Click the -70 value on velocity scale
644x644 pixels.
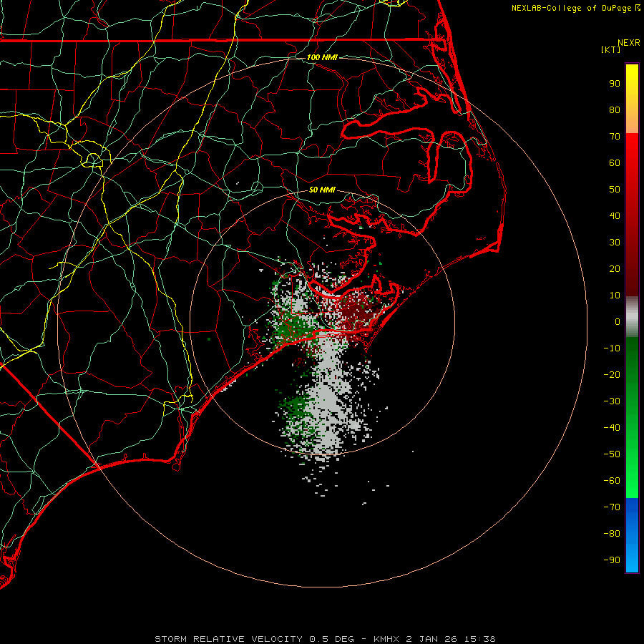tap(612, 507)
